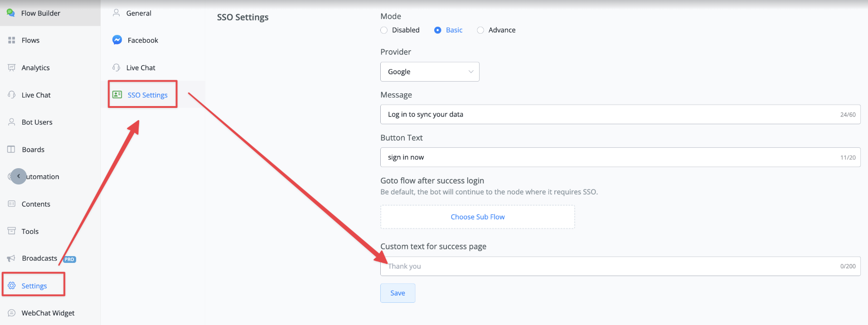Click the SSO Settings ID card icon

click(x=117, y=94)
